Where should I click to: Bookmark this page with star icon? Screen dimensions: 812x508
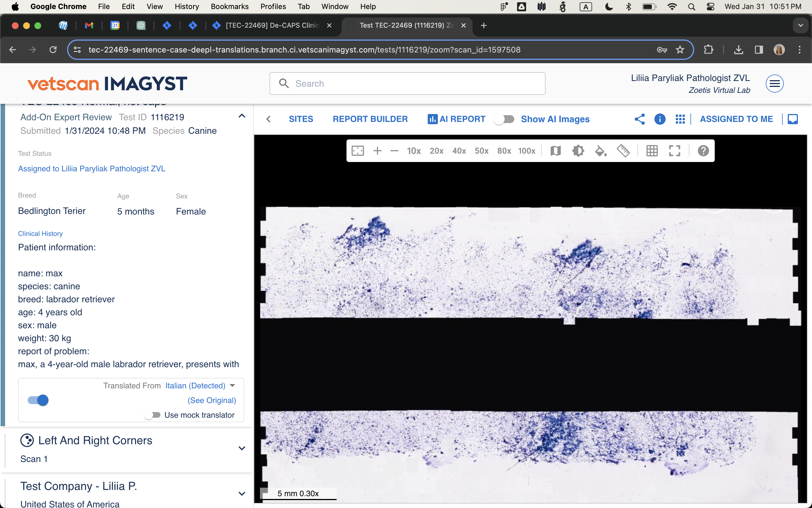pyautogui.click(x=680, y=50)
